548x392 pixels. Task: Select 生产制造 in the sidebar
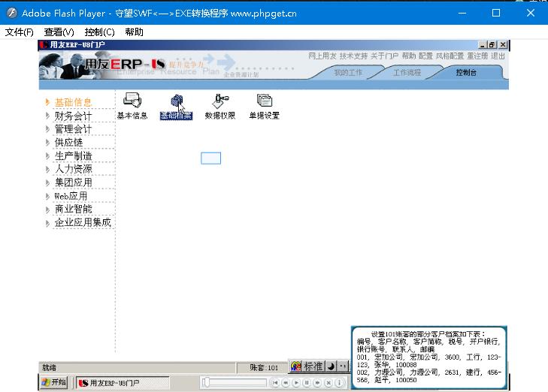click(73, 155)
